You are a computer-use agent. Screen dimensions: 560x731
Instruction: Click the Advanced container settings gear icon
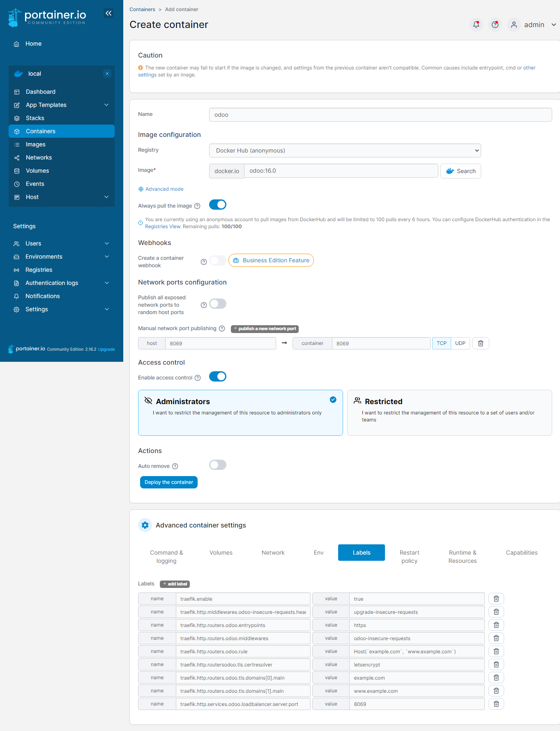[145, 525]
